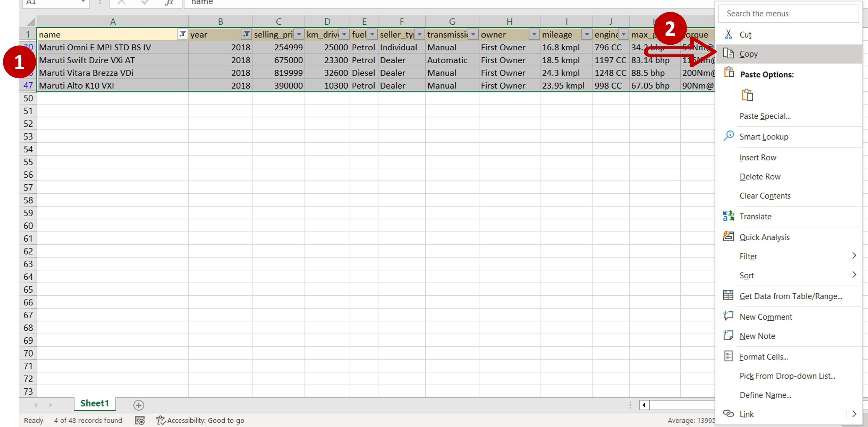Click cell Maruti Vitara Brezza VDi
The width and height of the screenshot is (868, 427).
tap(113, 73)
